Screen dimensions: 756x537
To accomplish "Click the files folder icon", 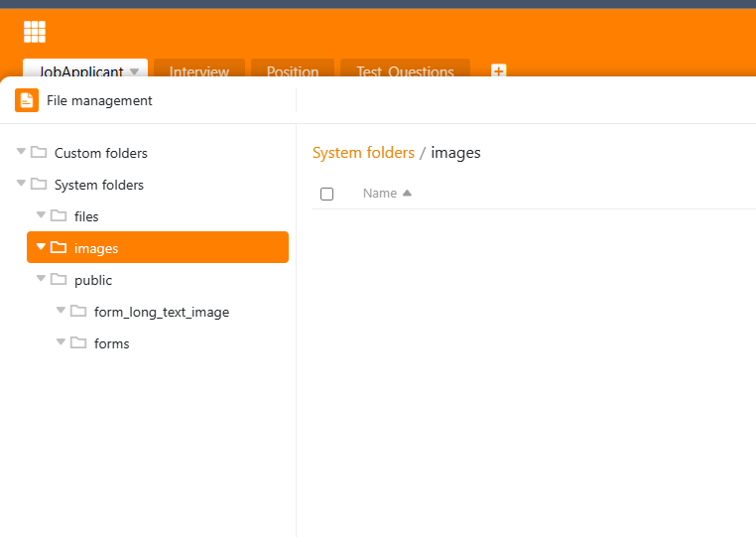I will pos(59,216).
